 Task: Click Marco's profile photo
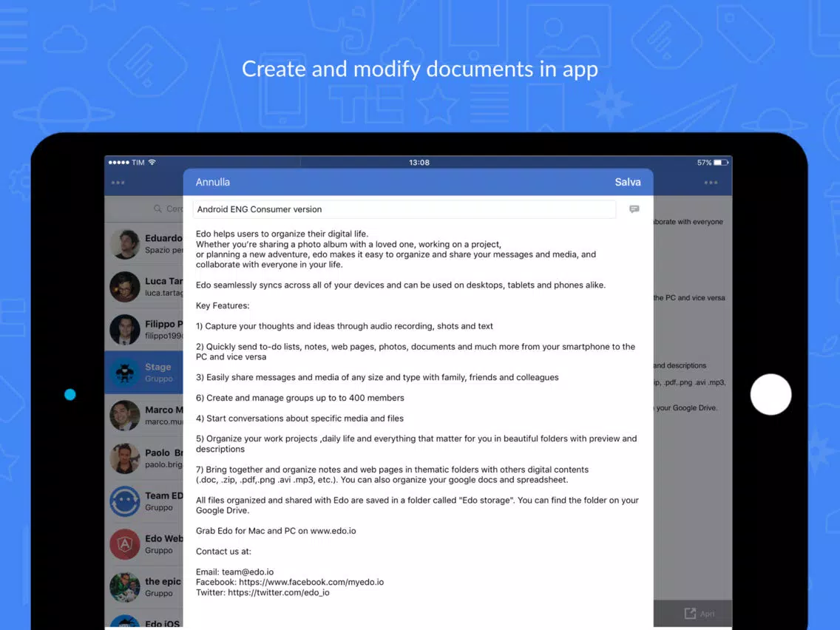[125, 415]
